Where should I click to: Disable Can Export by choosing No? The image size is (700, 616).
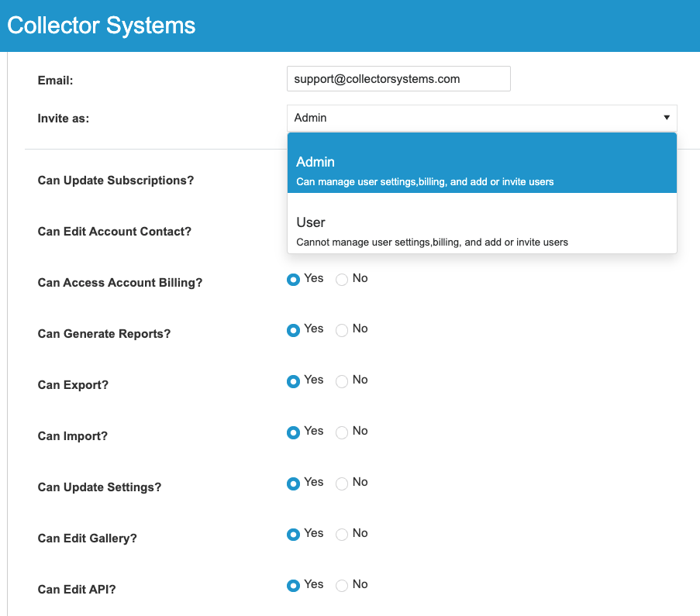point(342,381)
